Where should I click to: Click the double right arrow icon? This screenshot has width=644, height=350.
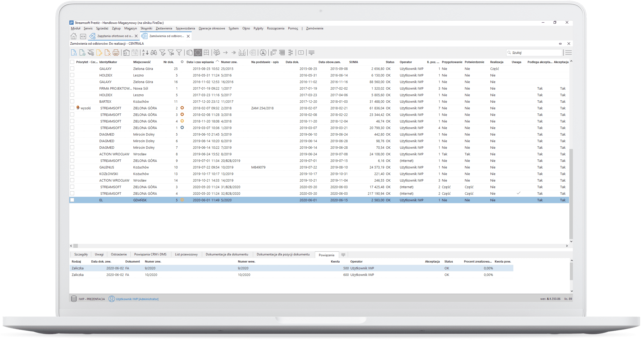pos(234,53)
